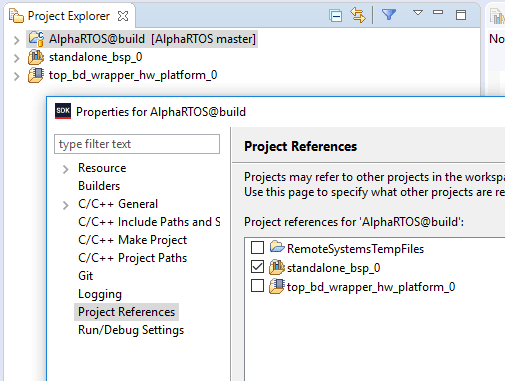Select the Project Explorer tab

tap(69, 16)
